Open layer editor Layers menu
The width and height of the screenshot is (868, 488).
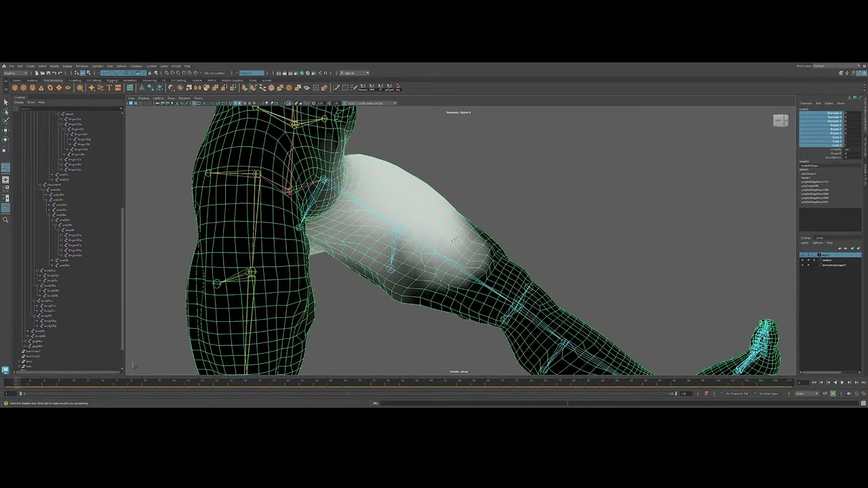click(804, 243)
